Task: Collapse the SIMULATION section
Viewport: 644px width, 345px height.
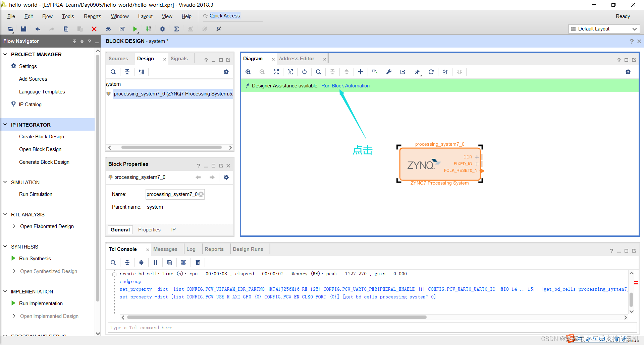Action: coord(5,182)
